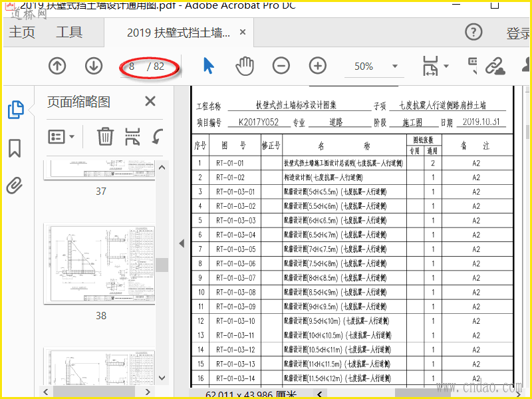Image resolution: width=532 pixels, height=399 pixels.
Task: Open the help question mark icon
Action: (x=473, y=32)
